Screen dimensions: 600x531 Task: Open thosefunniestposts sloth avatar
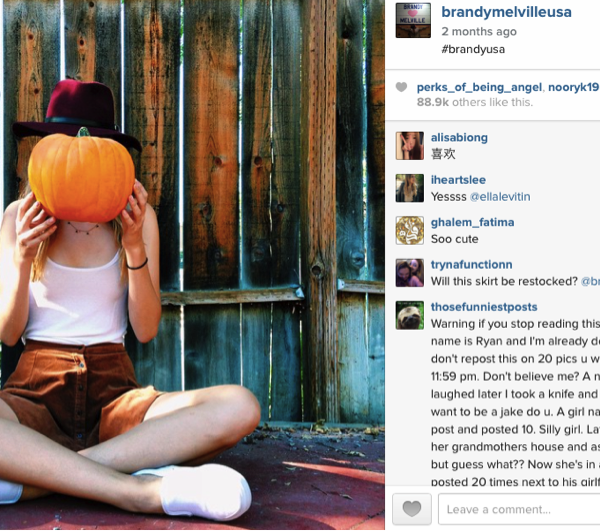(x=409, y=315)
